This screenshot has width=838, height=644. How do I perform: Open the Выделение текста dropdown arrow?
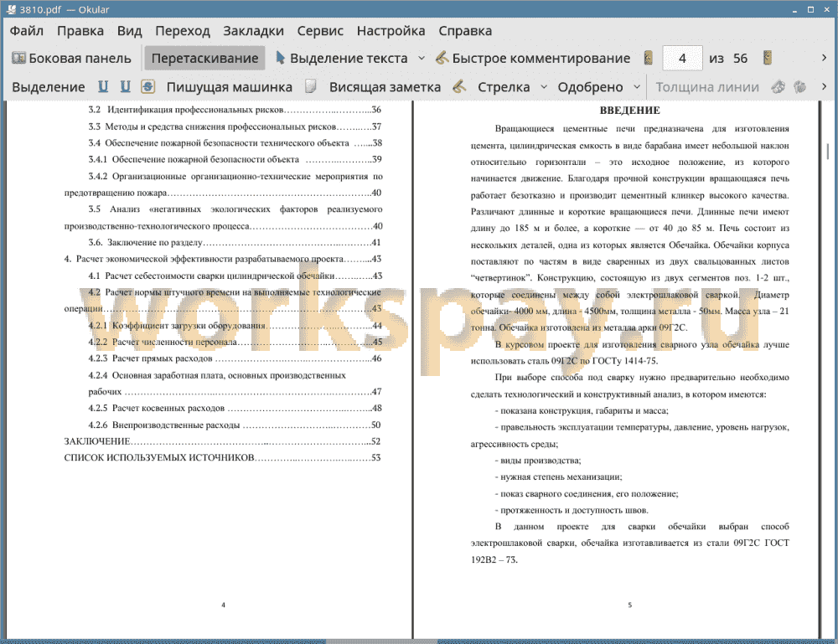[422, 59]
